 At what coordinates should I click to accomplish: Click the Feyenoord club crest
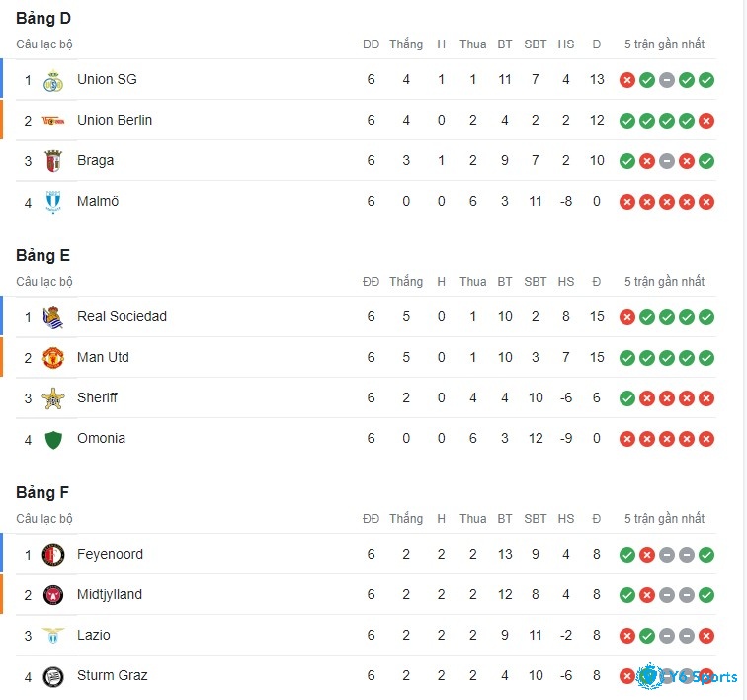coord(53,555)
